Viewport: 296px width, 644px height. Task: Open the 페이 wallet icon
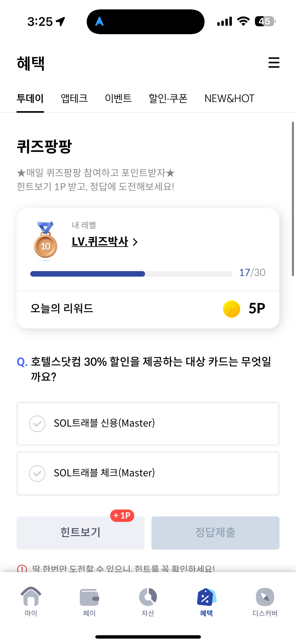(89, 597)
